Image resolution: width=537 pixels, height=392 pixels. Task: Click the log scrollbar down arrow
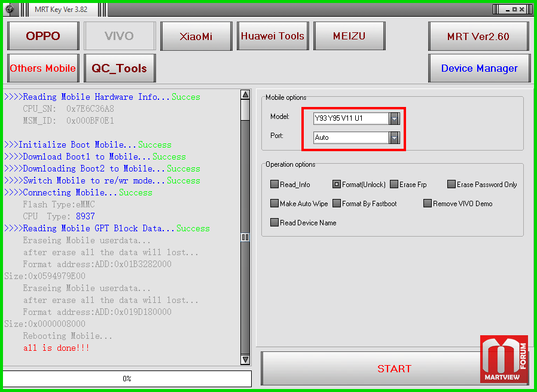click(x=245, y=360)
